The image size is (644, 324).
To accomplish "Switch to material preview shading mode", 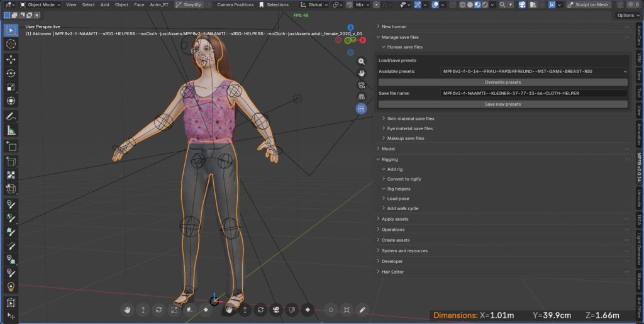I will pyautogui.click(x=477, y=4).
